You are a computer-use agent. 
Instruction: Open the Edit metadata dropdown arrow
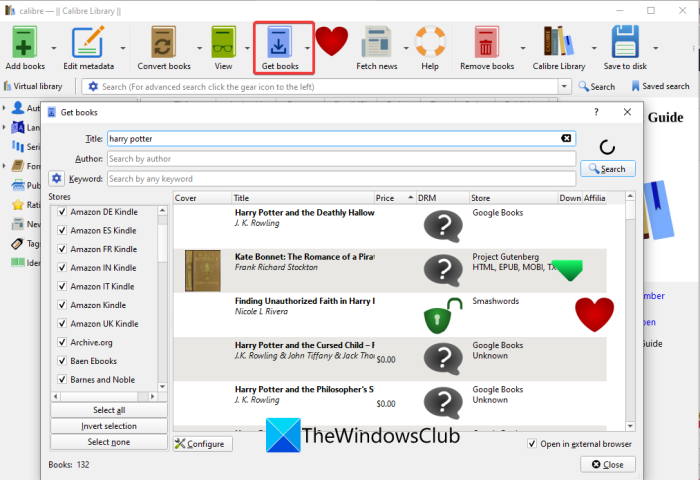[123, 48]
